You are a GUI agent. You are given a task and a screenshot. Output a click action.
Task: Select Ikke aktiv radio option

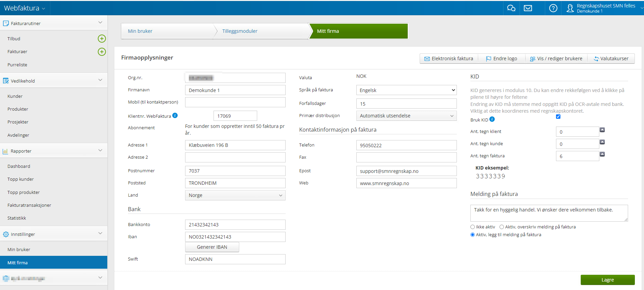tap(472, 227)
